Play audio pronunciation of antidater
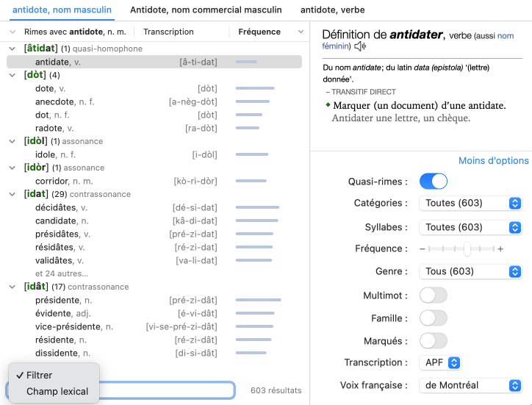The height and width of the screenshot is (405, 532). pos(360,47)
